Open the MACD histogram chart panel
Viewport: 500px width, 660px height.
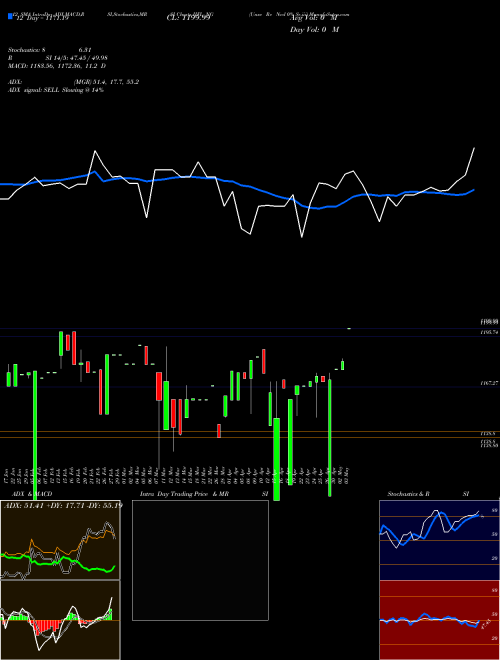pos(60,620)
